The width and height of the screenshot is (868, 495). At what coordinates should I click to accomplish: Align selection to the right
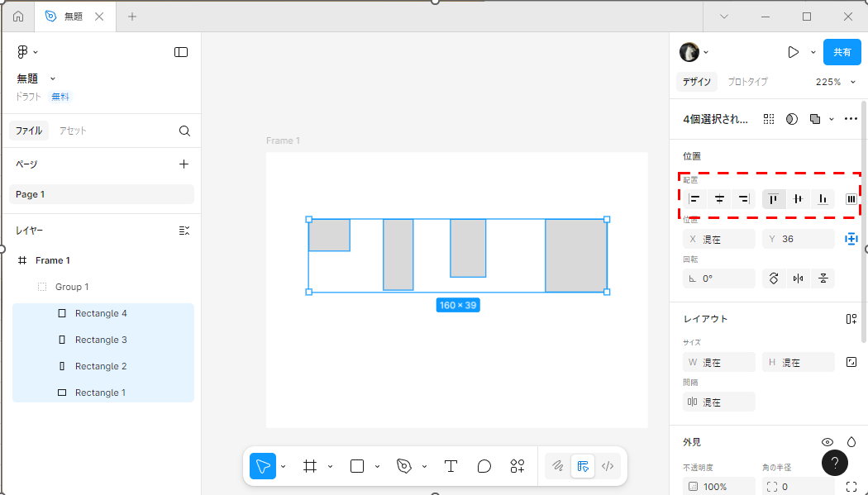pyautogui.click(x=743, y=199)
